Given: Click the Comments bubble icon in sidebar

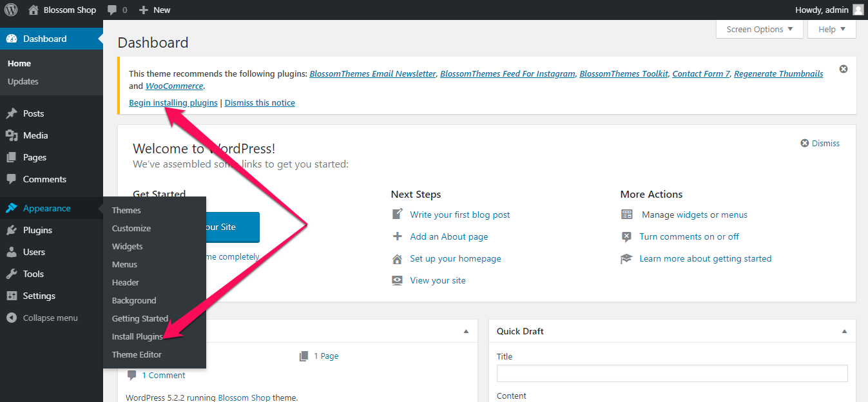Looking at the screenshot, I should click(x=12, y=179).
